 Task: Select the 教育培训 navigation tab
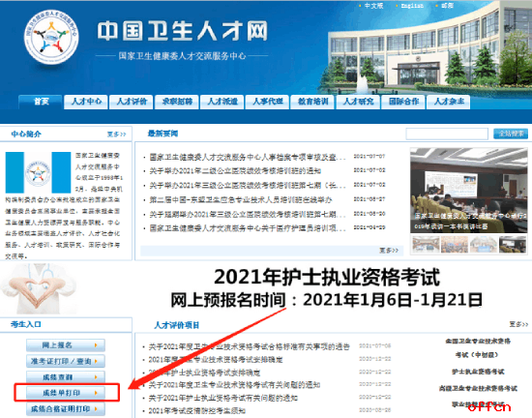tap(312, 102)
